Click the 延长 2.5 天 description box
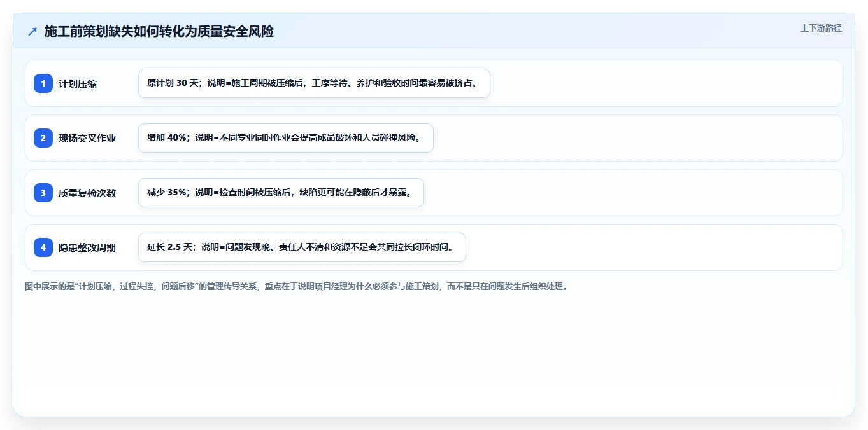The height and width of the screenshot is (430, 868). [x=302, y=247]
